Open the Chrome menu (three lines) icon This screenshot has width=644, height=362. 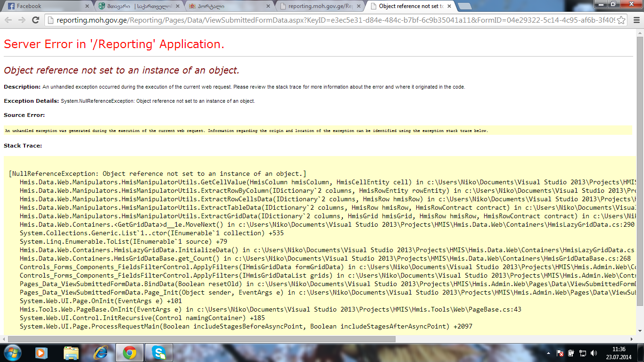coord(636,20)
